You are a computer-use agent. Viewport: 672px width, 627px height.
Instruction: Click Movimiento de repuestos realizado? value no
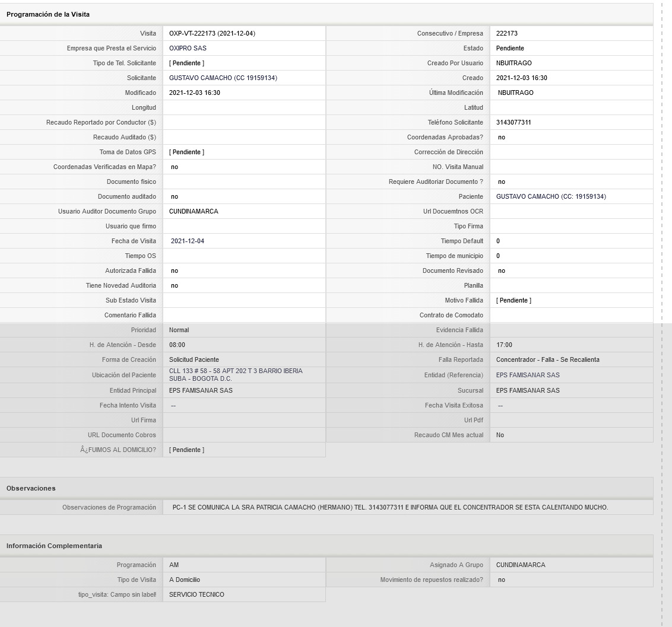pos(502,580)
